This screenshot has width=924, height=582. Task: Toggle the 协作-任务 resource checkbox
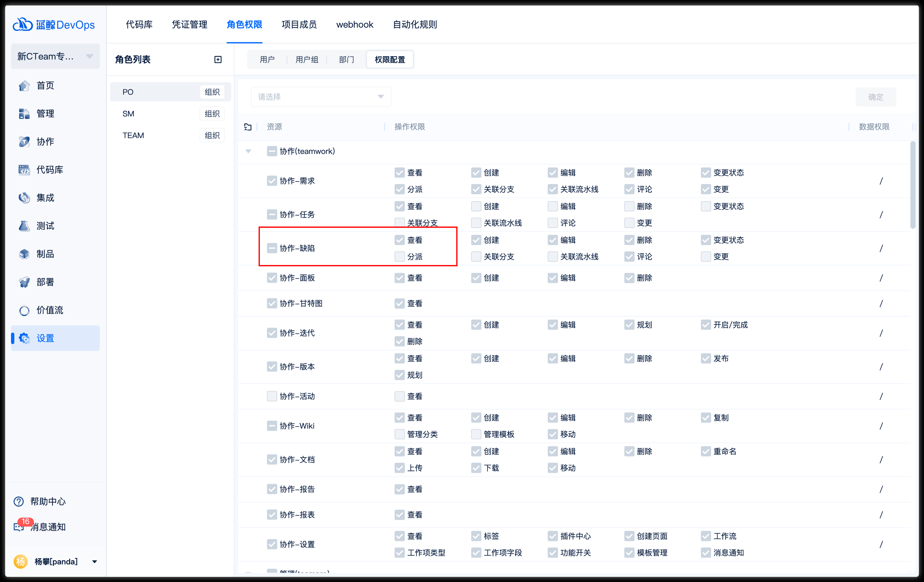pos(272,214)
